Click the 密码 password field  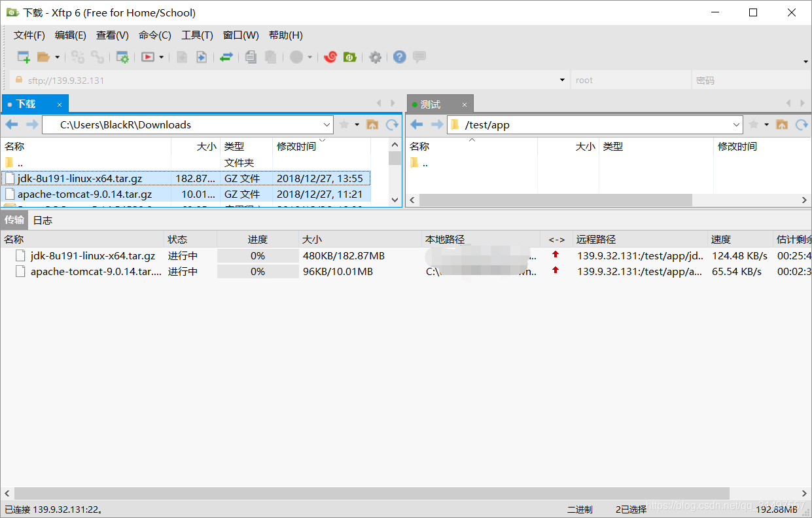(751, 80)
